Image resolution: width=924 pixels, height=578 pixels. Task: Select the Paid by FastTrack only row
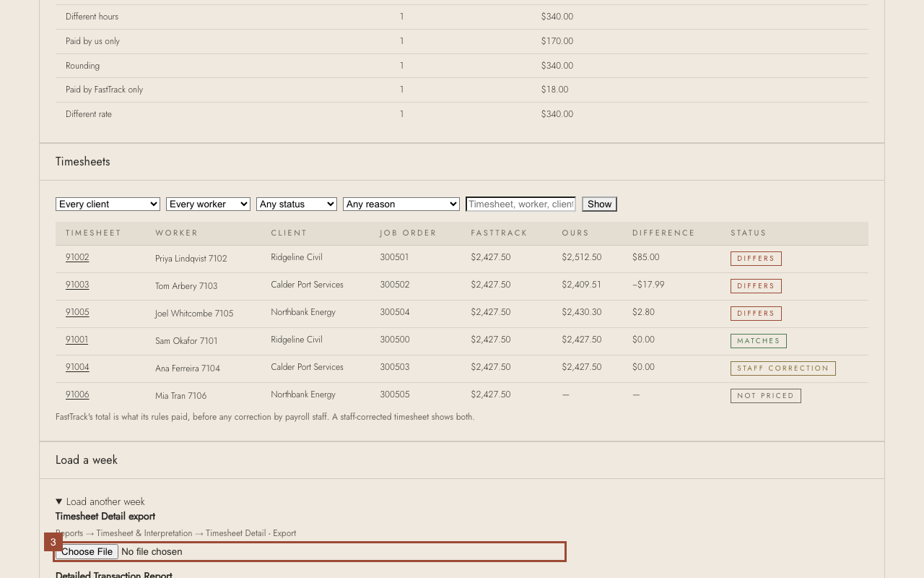pyautogui.click(x=462, y=90)
